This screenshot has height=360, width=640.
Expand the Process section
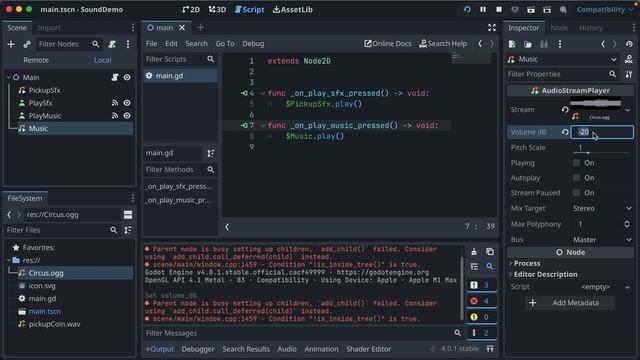pyautogui.click(x=527, y=263)
